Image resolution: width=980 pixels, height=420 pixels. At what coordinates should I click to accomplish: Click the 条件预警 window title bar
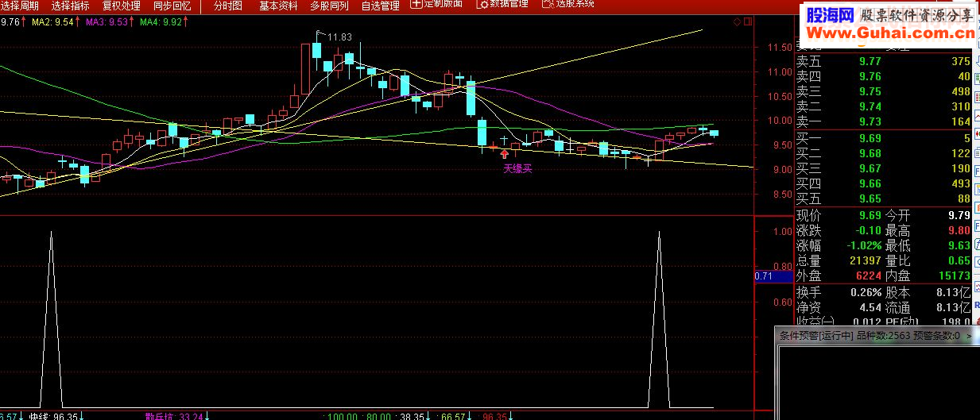point(877,336)
